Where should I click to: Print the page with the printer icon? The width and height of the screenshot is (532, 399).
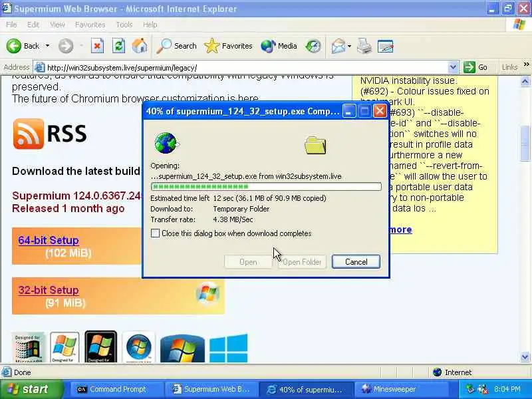pyautogui.click(x=364, y=46)
